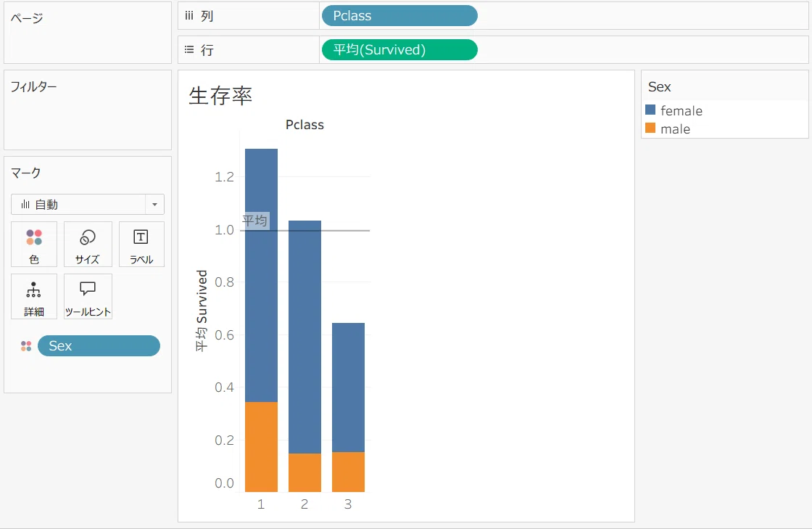Click the y-axis tick 0.0

pos(224,483)
